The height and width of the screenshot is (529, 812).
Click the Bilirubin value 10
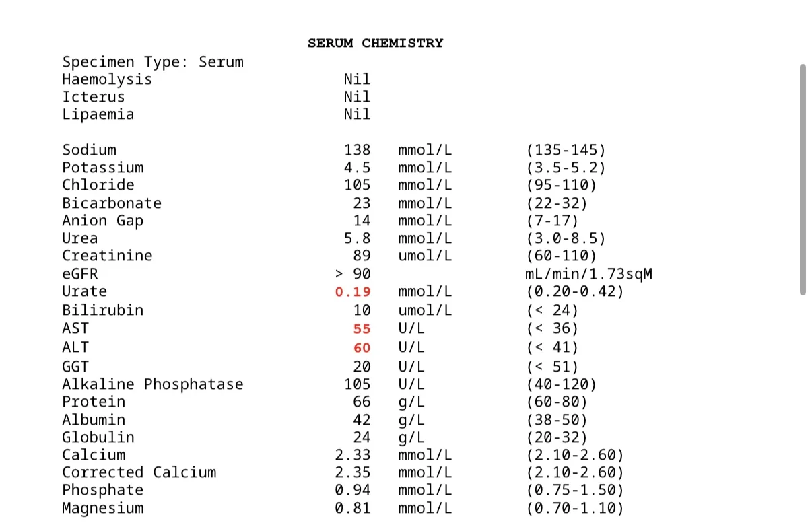click(x=362, y=310)
